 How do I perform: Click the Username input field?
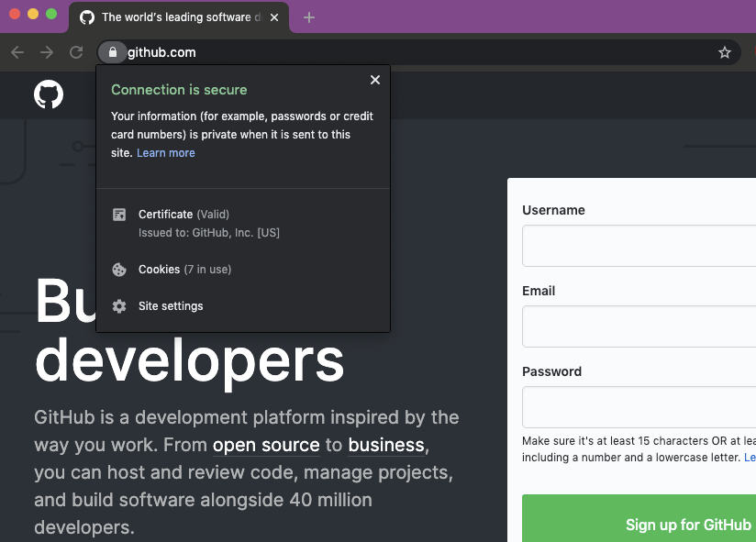(x=639, y=246)
